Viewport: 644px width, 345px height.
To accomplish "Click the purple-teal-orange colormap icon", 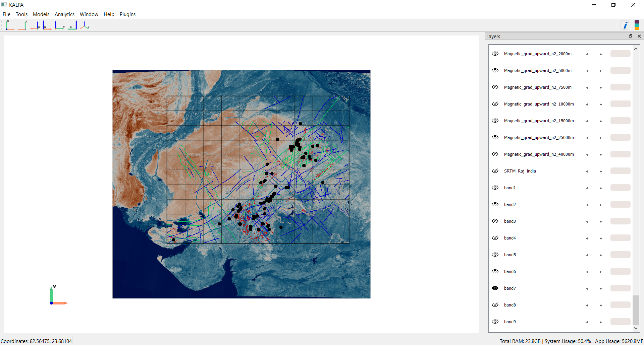I will (637, 25).
